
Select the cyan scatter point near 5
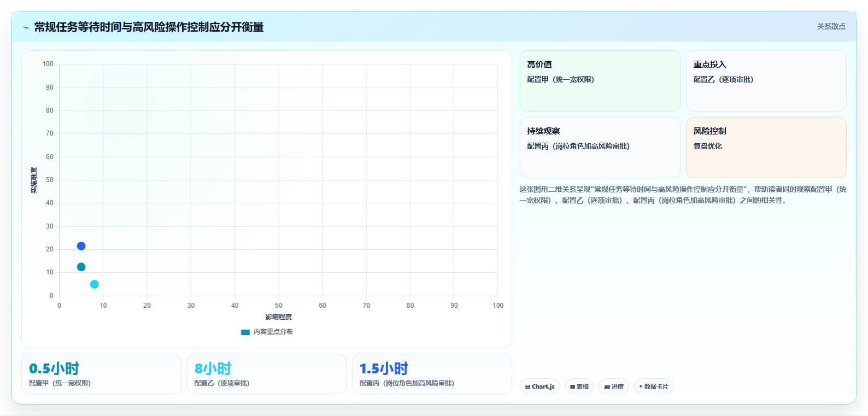[94, 284]
